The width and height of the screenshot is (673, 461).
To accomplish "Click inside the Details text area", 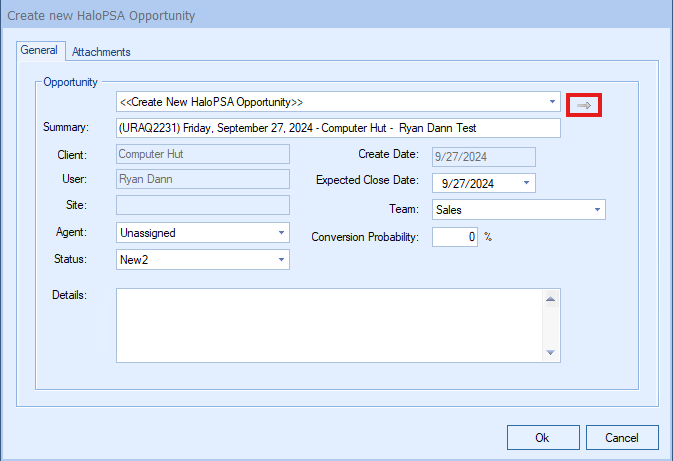I will coord(329,325).
